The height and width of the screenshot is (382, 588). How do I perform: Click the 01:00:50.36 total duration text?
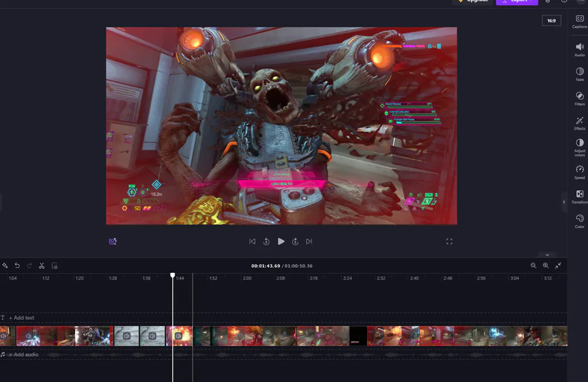click(x=299, y=266)
